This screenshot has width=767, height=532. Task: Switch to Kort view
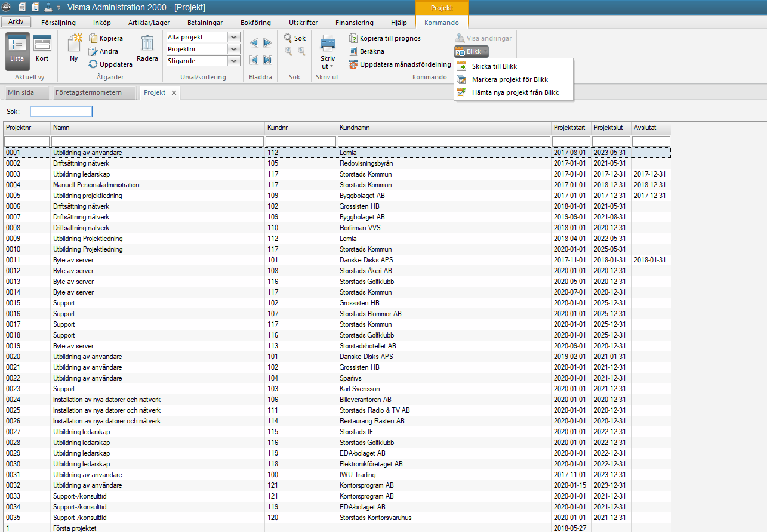point(42,50)
